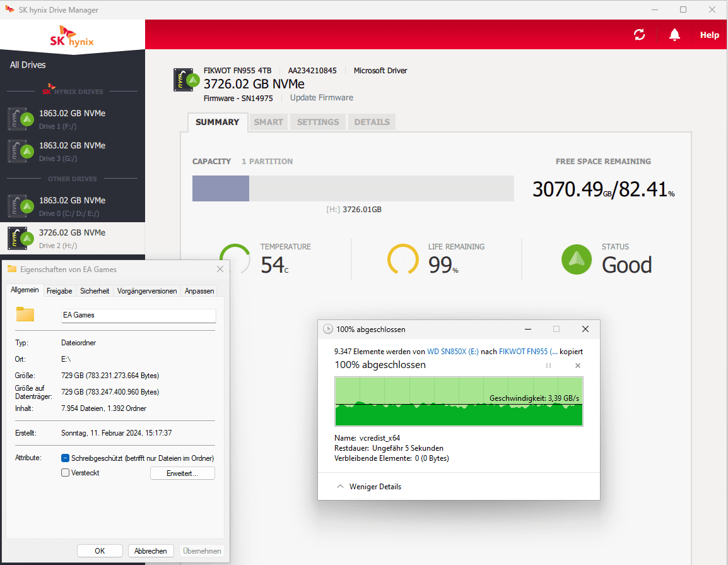
Task: Click the SK hynix Drive Manager title bar icon
Action: pyautogui.click(x=9, y=9)
